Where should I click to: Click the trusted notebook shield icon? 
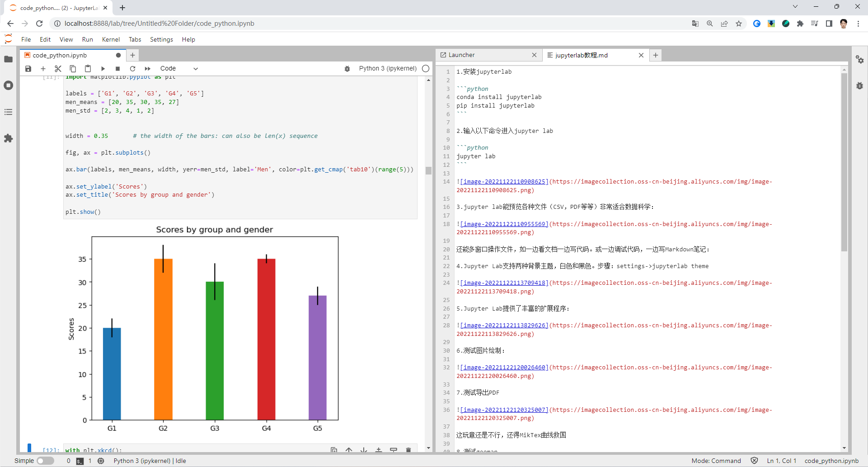(x=754, y=461)
